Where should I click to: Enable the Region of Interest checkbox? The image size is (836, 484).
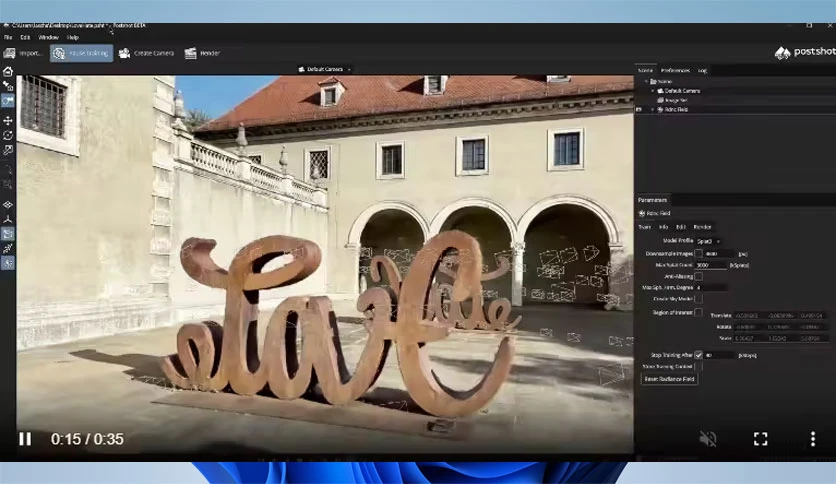[698, 312]
